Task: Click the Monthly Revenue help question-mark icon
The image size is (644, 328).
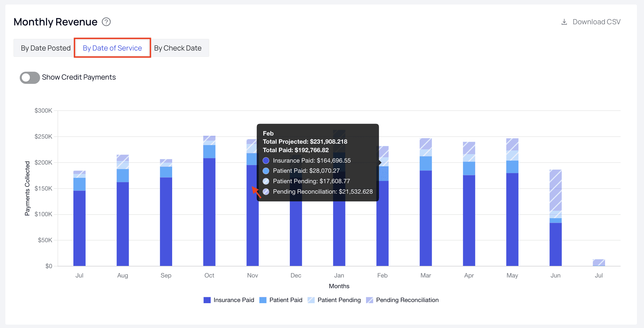Action: 106,22
